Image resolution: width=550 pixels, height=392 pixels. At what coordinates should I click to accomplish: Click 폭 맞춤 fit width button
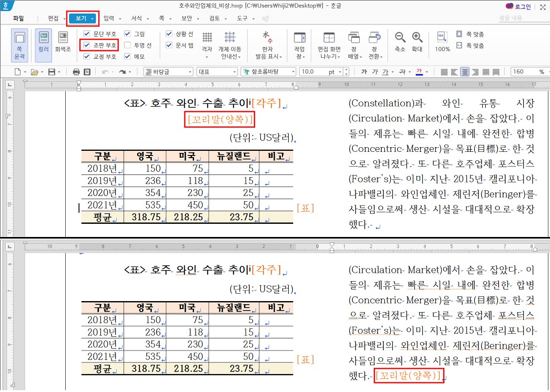coord(470,45)
